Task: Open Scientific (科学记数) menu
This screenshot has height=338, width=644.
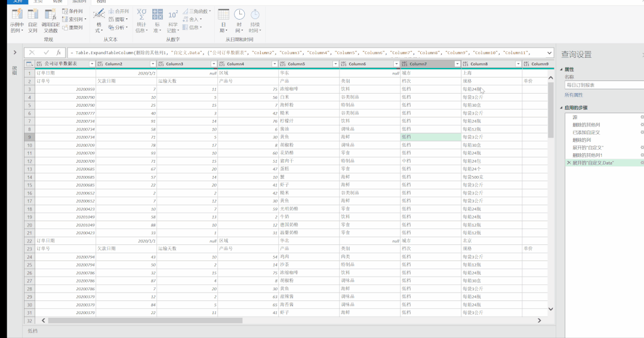Action: pos(173,21)
